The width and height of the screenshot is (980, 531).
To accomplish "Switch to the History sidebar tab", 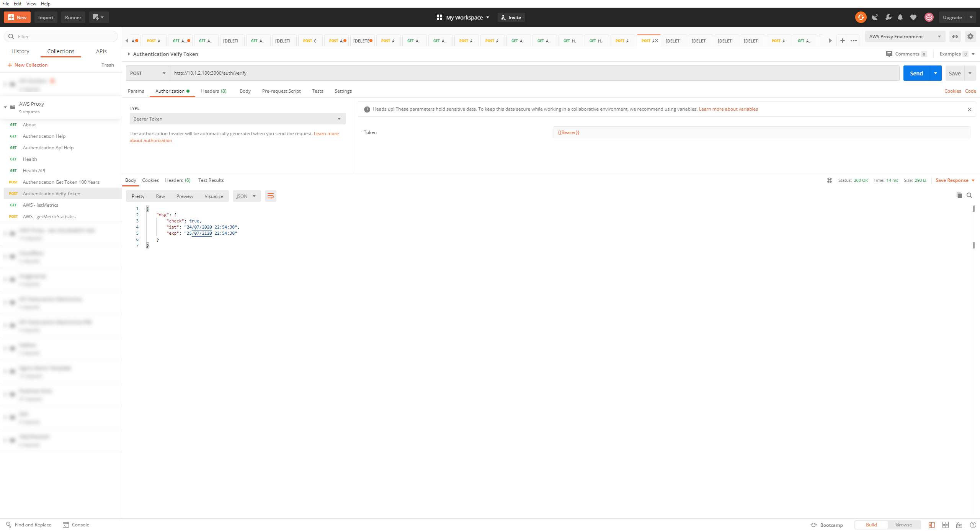I will point(20,51).
